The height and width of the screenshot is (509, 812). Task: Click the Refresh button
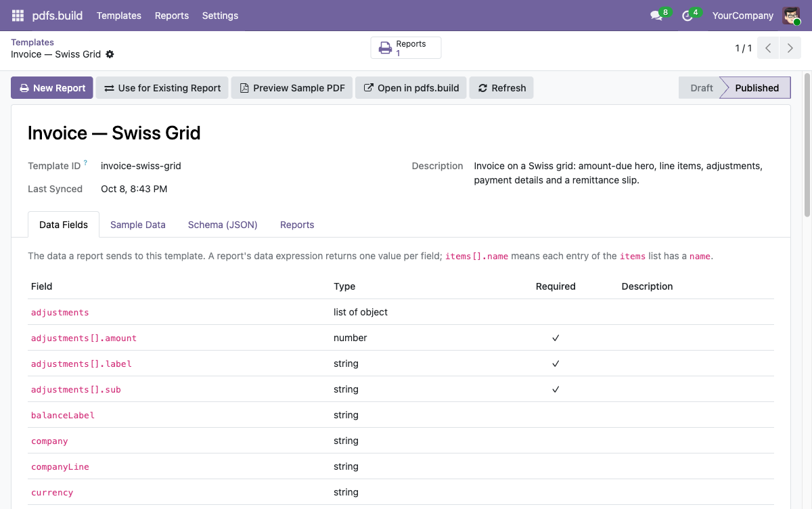coord(501,88)
